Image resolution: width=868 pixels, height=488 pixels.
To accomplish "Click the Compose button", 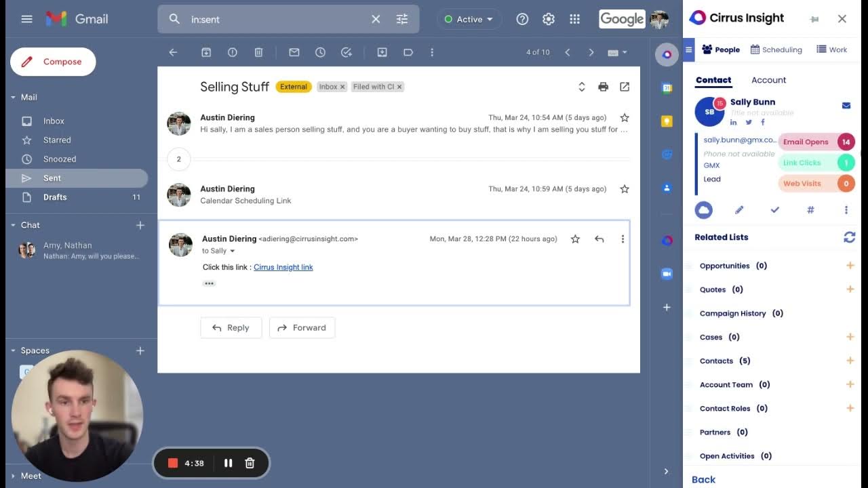I will click(53, 62).
